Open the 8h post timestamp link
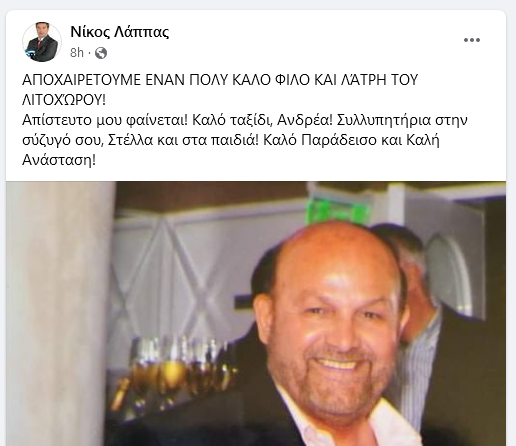 tap(77, 53)
